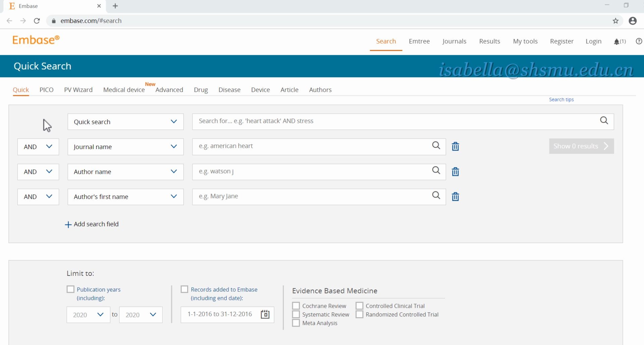The image size is (644, 345).
Task: Click Add search field
Action: tap(92, 224)
